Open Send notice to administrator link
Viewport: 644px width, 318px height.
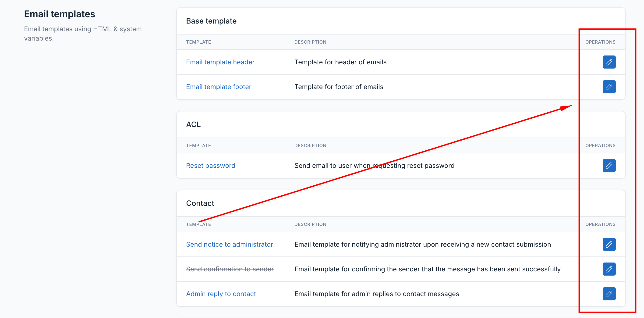229,244
